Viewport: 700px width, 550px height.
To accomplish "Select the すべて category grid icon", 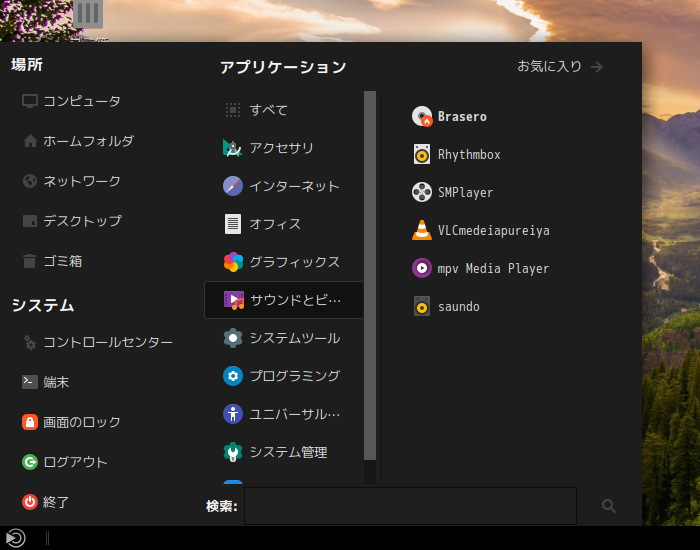I will click(233, 110).
